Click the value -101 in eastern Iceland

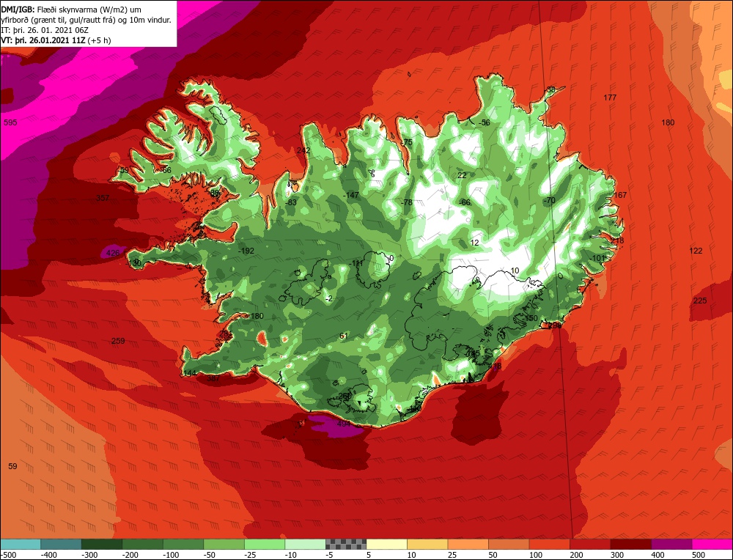click(597, 258)
